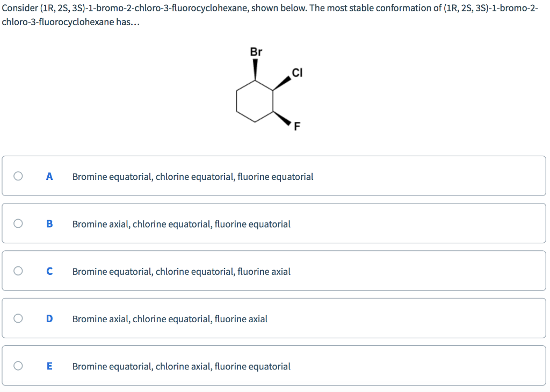Choose answer with bromine and fluorine axial

click(x=170, y=318)
